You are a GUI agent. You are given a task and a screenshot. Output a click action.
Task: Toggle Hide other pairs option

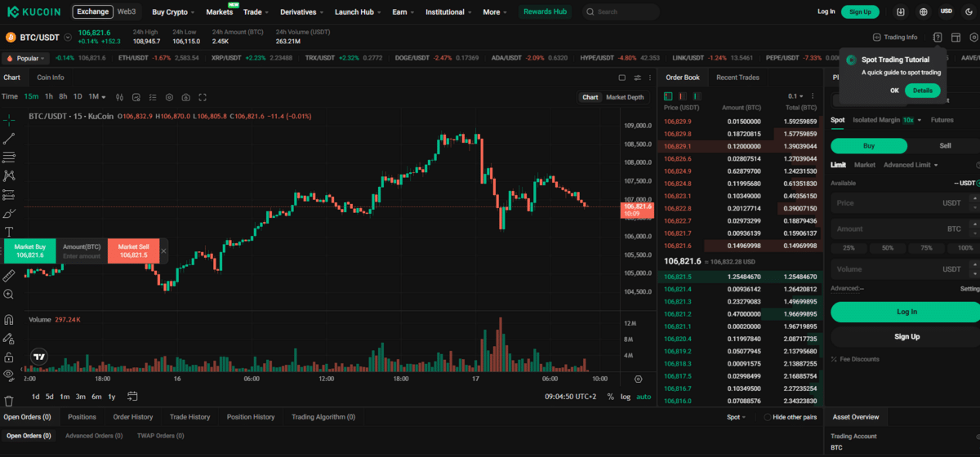pos(767,417)
